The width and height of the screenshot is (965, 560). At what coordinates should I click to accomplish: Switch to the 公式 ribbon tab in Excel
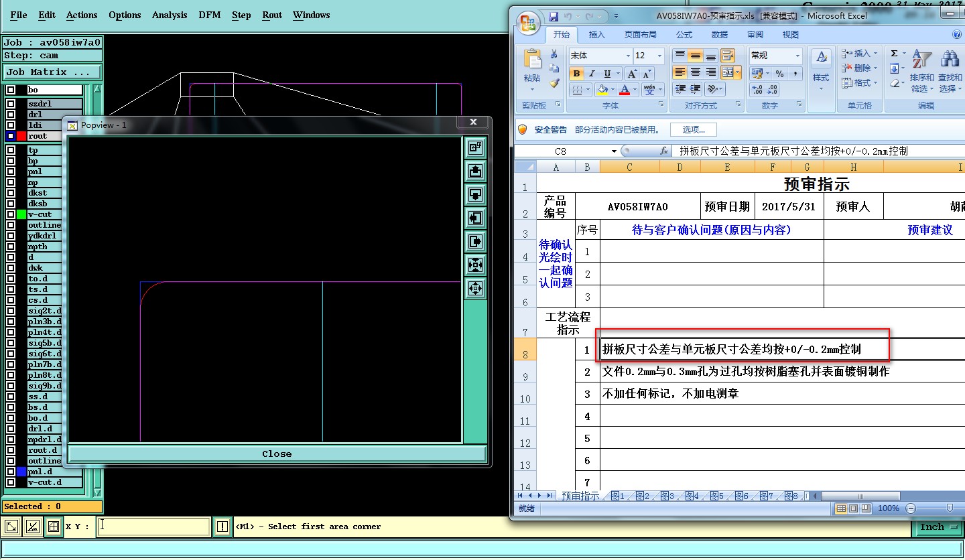pos(684,35)
